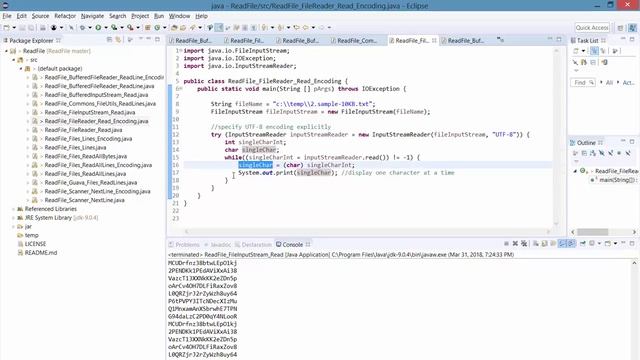
Task: Select ReadFile_Guava_Files_ReadLines.java file
Action: pyautogui.click(x=91, y=182)
